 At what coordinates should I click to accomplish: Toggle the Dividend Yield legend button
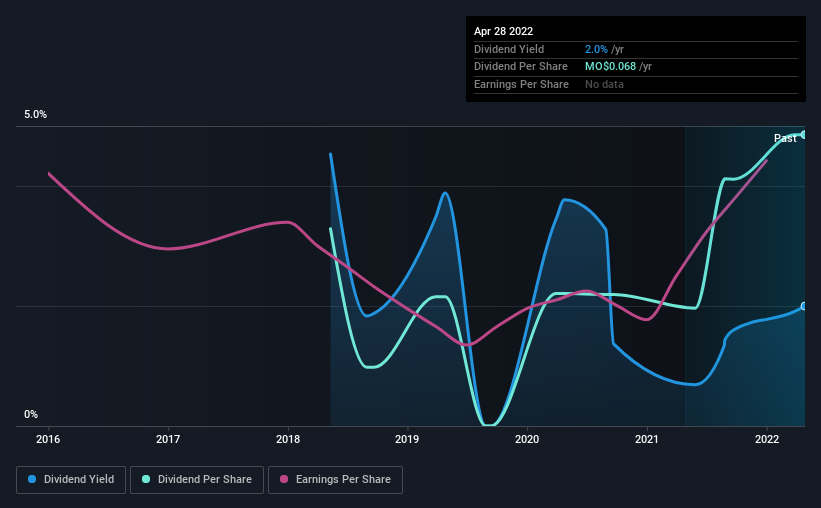71,480
